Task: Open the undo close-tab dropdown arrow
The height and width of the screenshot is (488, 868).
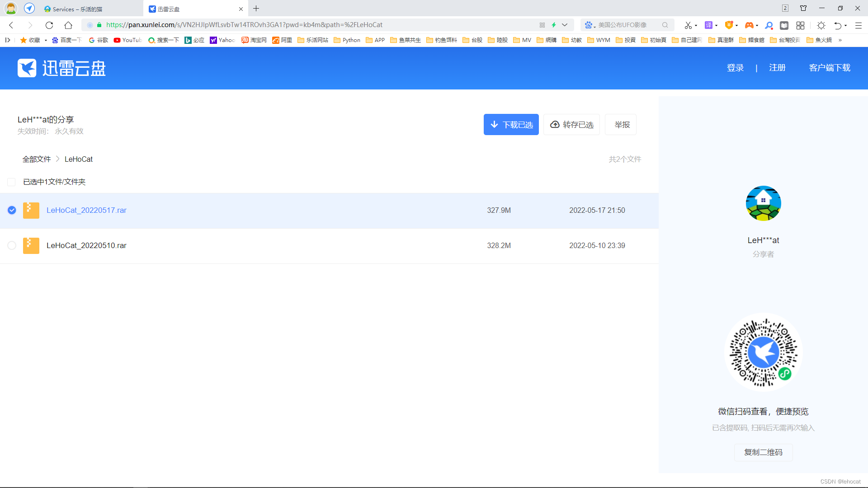Action: coord(846,26)
